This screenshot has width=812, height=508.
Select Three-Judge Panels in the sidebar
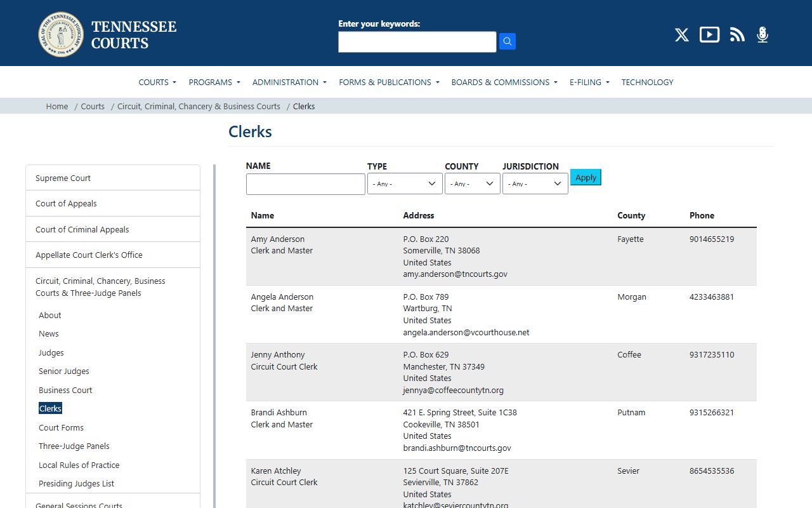(x=74, y=446)
